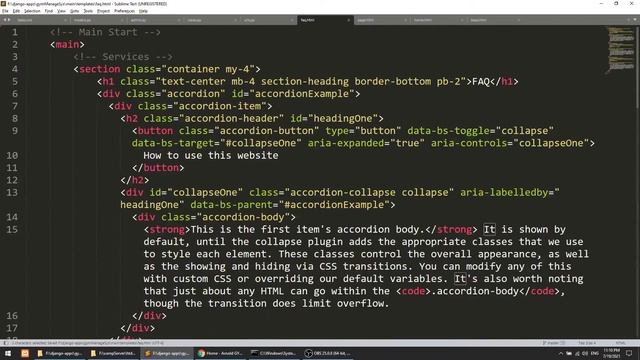Open the File menu

5,11
